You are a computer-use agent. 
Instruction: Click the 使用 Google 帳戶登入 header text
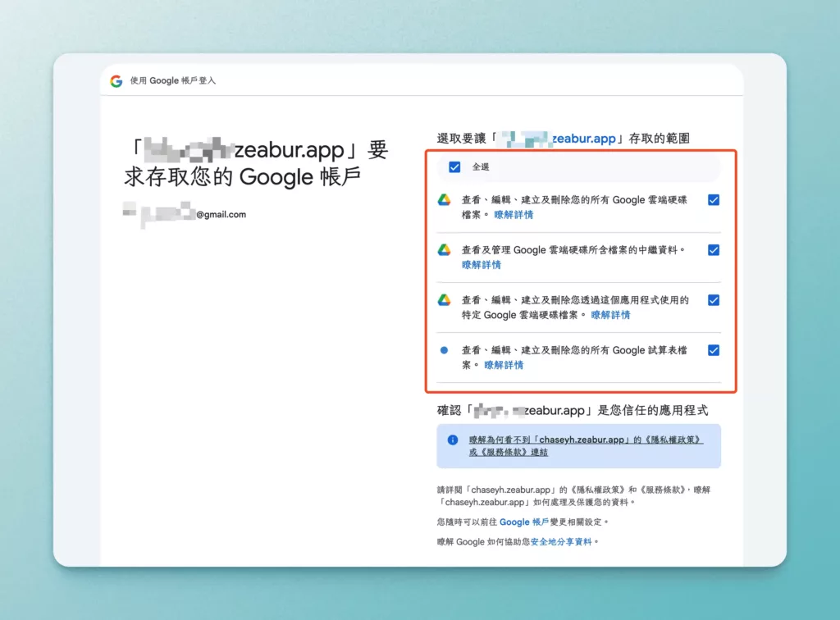[172, 81]
